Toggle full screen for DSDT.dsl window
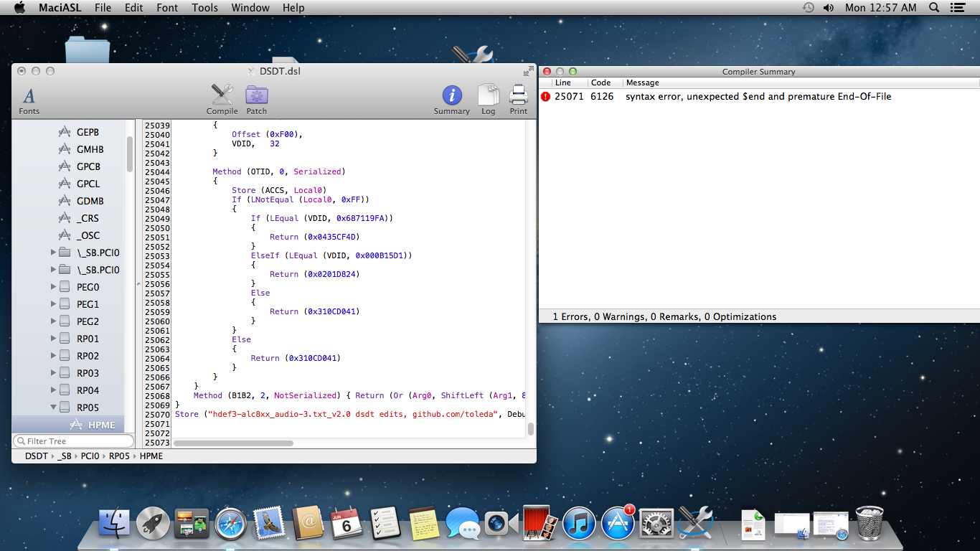Image resolution: width=980 pixels, height=551 pixels. click(x=528, y=71)
